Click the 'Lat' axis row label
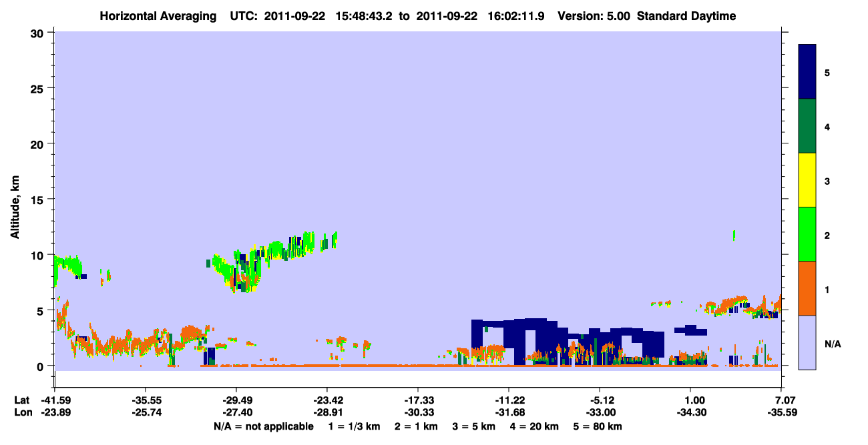The width and height of the screenshot is (868, 445). [x=21, y=400]
